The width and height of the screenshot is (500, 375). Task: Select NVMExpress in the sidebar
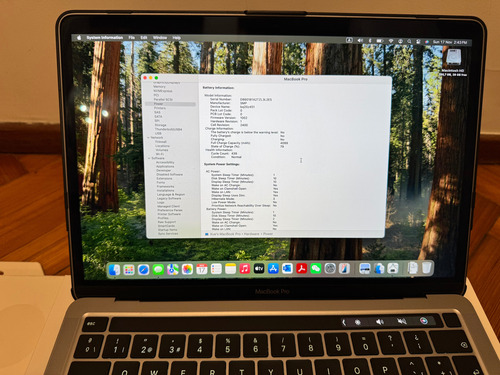[x=163, y=91]
